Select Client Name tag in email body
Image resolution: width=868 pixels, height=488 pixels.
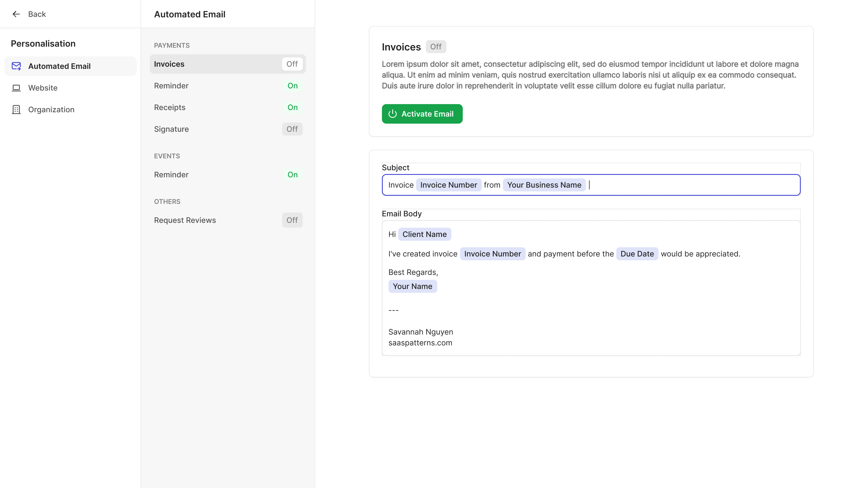pyautogui.click(x=425, y=235)
